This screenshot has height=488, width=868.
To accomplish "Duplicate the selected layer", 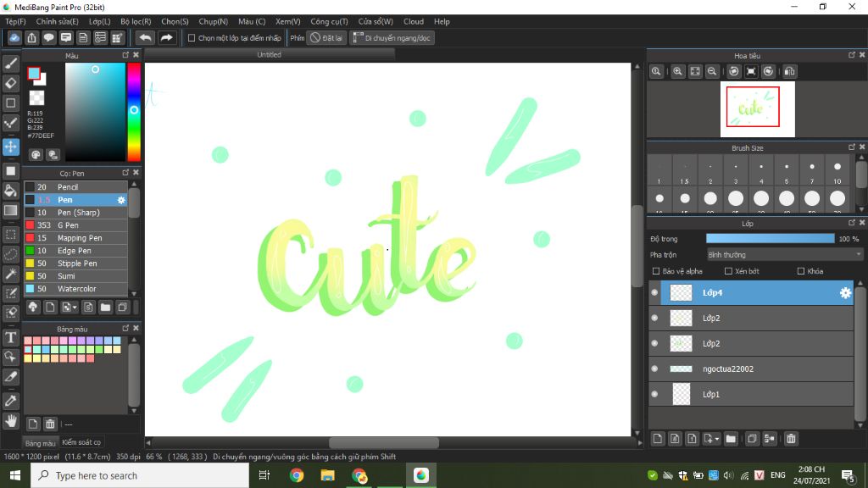I will click(x=752, y=439).
